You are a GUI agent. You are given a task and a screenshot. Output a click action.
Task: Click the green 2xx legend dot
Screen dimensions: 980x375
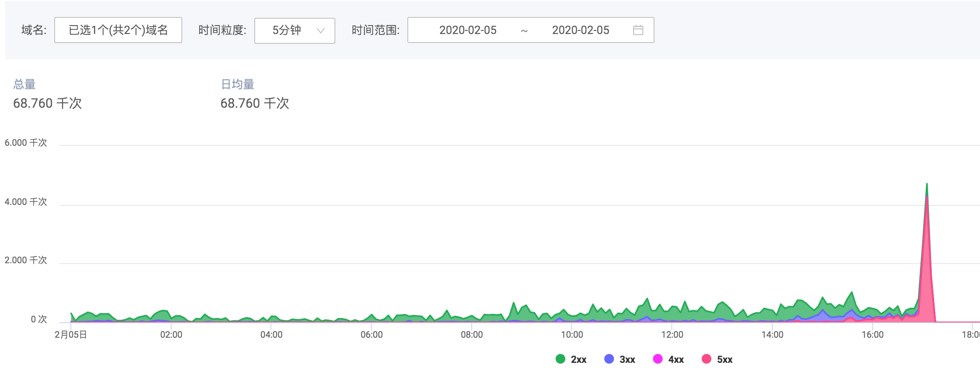pos(560,359)
